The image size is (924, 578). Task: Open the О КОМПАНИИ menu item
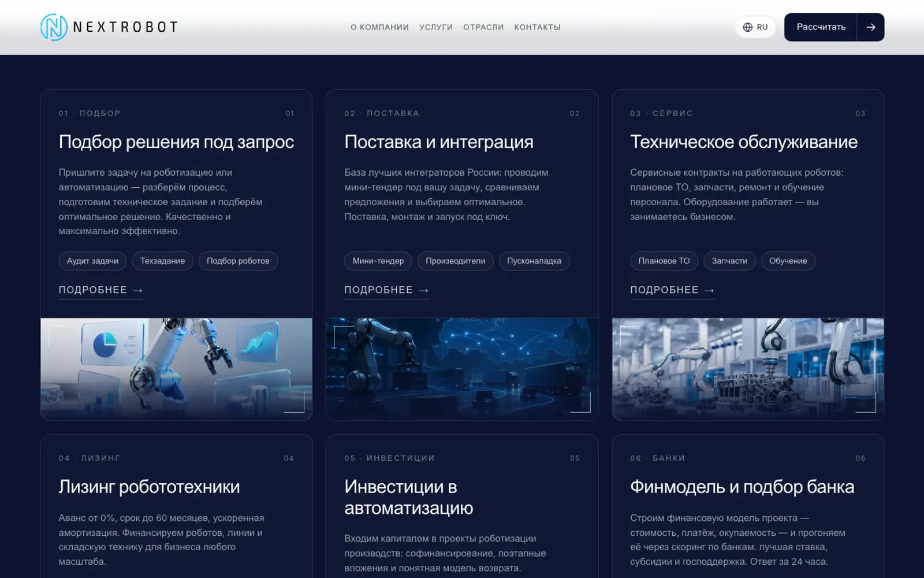tap(379, 27)
